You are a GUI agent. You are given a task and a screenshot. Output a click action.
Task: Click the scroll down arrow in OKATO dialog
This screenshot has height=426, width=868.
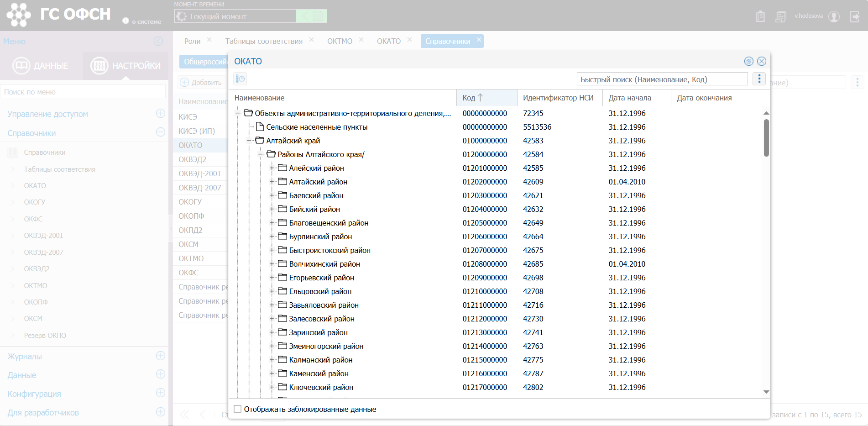766,392
